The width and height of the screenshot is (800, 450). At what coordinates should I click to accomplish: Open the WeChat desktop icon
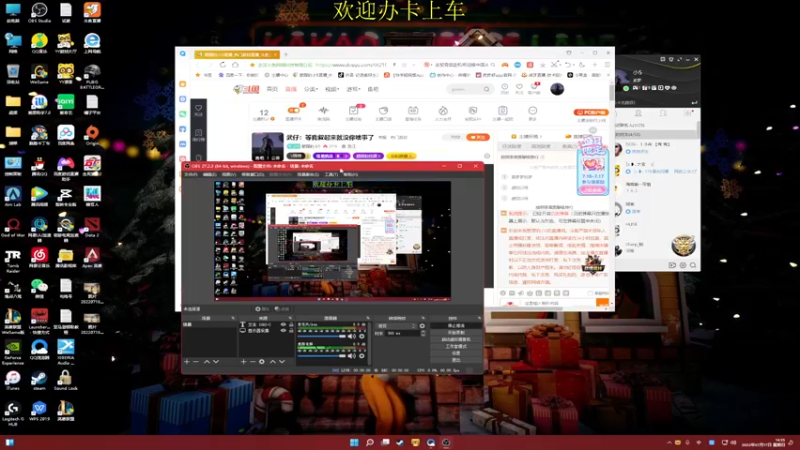39,289
